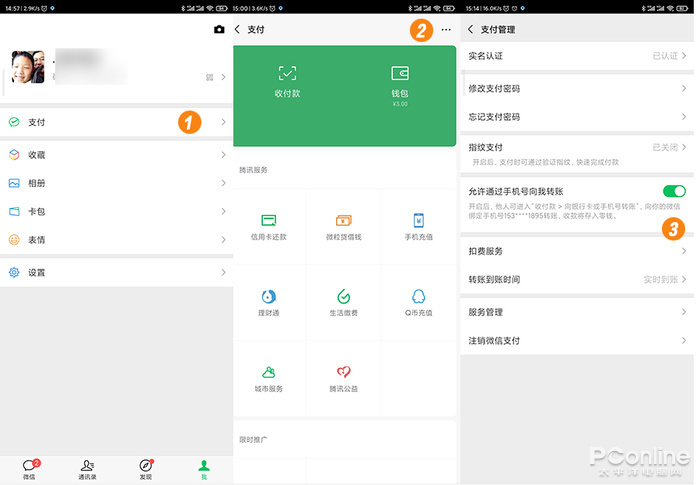Expand the 相册 row chevron
This screenshot has width=700, height=485.
point(223,183)
